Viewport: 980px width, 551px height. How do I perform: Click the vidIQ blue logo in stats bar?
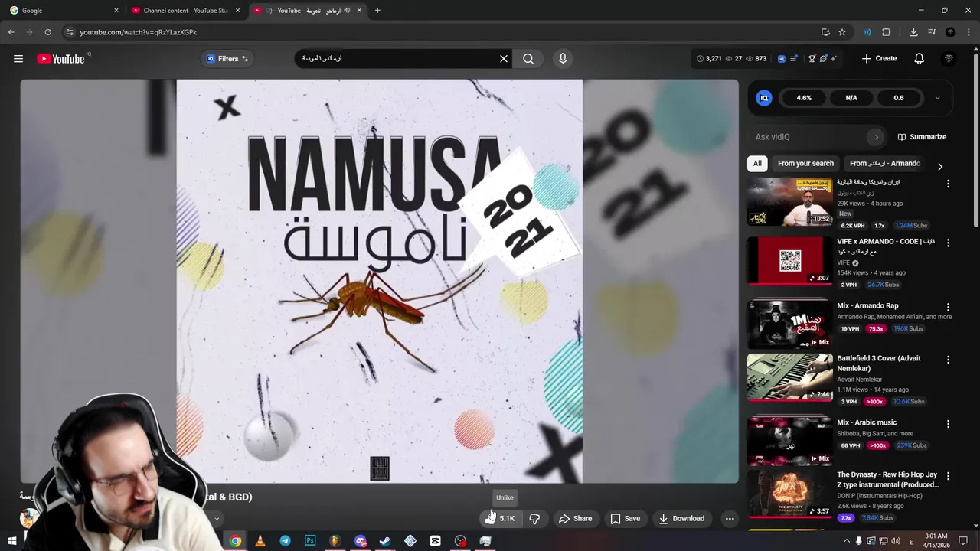click(x=782, y=59)
